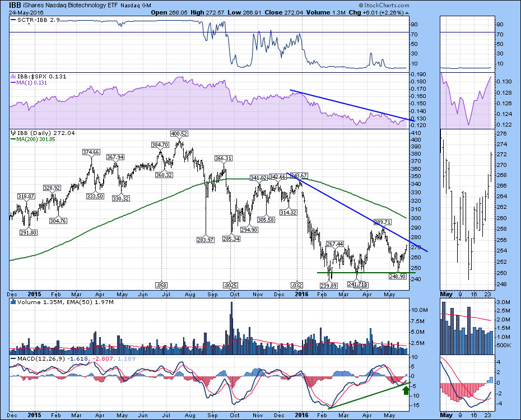Click the 341.02 price label
This screenshot has height=420, width=521.
(x=258, y=178)
